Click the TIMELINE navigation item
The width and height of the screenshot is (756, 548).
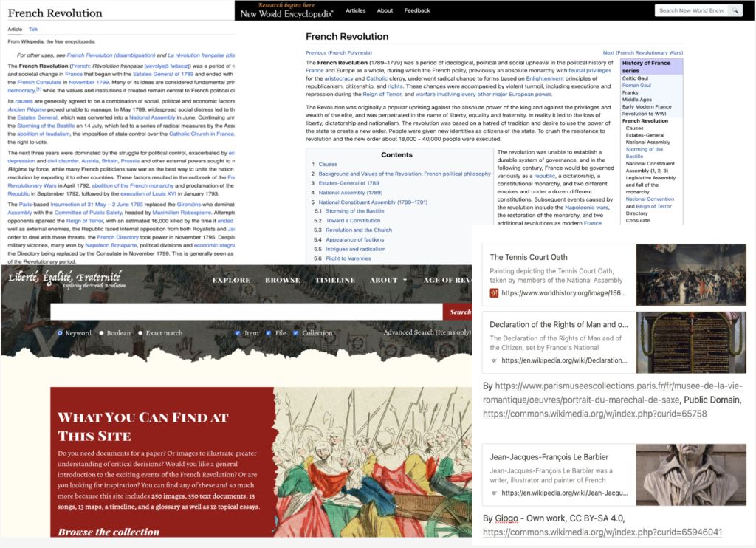pyautogui.click(x=334, y=280)
